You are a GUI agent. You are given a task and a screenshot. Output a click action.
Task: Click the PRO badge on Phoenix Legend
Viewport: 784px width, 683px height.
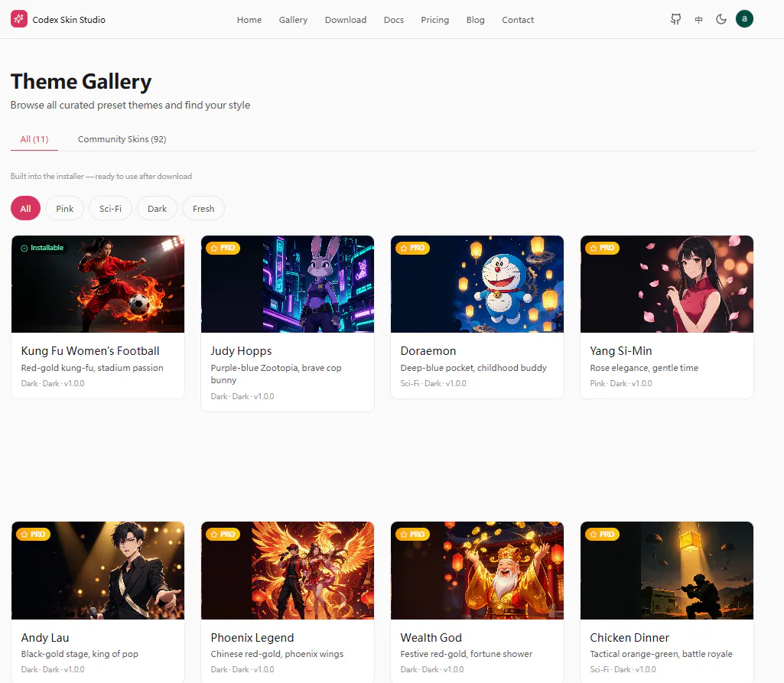pyautogui.click(x=223, y=534)
